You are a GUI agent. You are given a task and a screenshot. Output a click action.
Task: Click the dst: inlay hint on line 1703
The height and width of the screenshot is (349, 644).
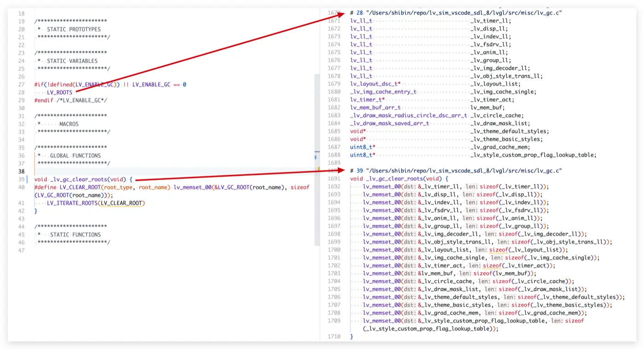[x=410, y=273]
